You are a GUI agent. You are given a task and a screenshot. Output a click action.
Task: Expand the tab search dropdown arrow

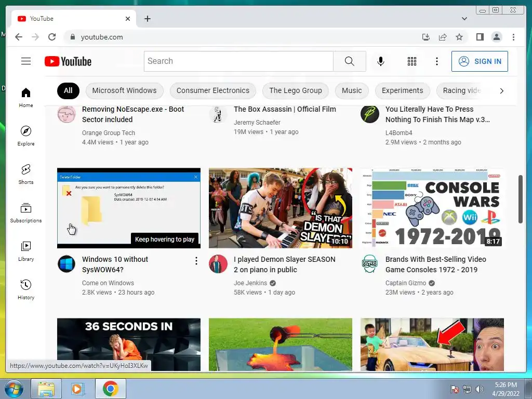tap(464, 19)
